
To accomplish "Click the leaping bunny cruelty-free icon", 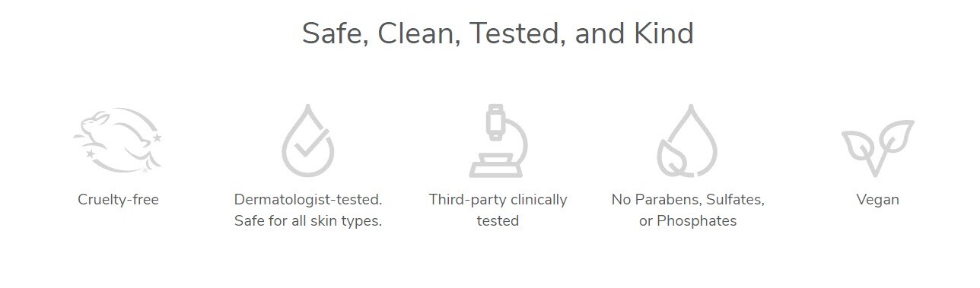I will click(x=118, y=141).
